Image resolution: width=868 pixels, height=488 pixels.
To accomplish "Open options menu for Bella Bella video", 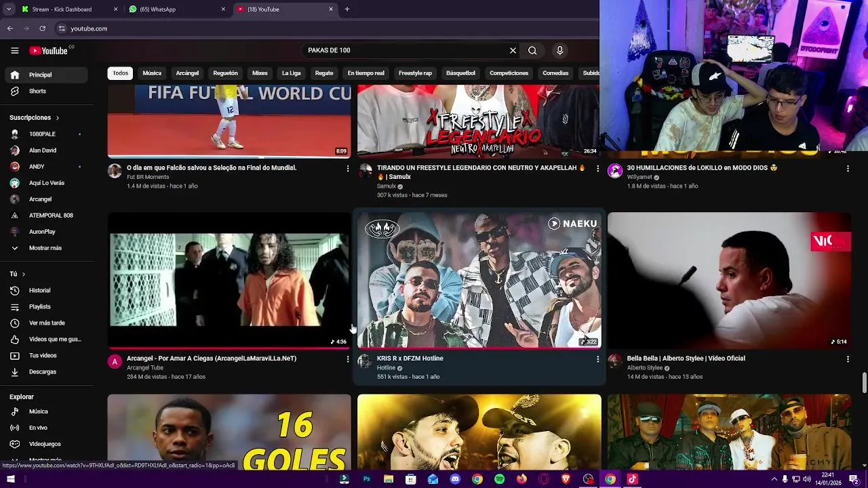I will tap(848, 359).
